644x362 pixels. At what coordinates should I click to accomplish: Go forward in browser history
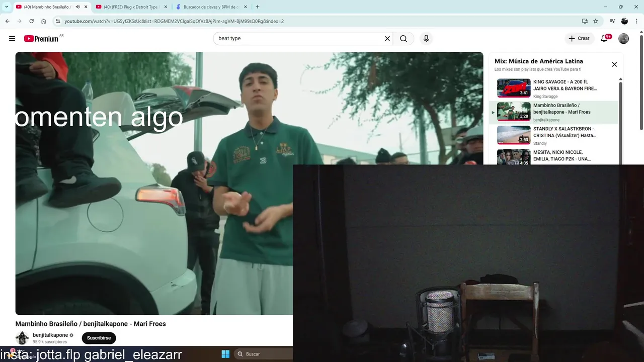click(x=19, y=21)
